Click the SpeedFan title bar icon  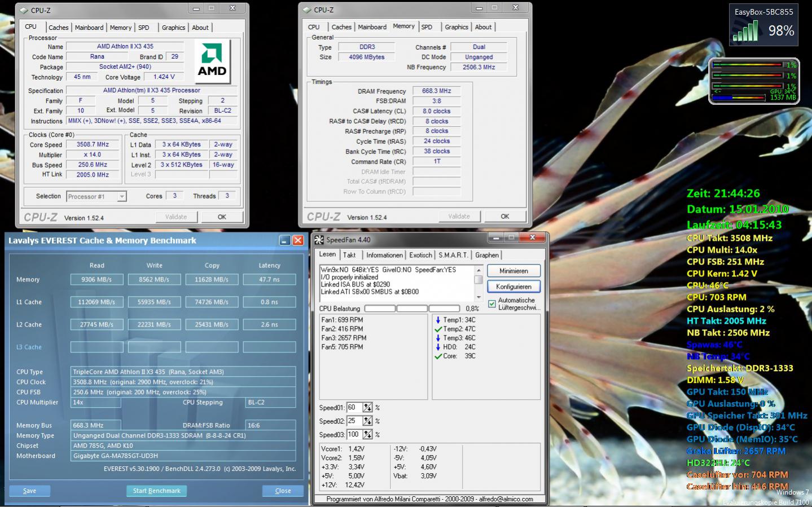tap(319, 240)
